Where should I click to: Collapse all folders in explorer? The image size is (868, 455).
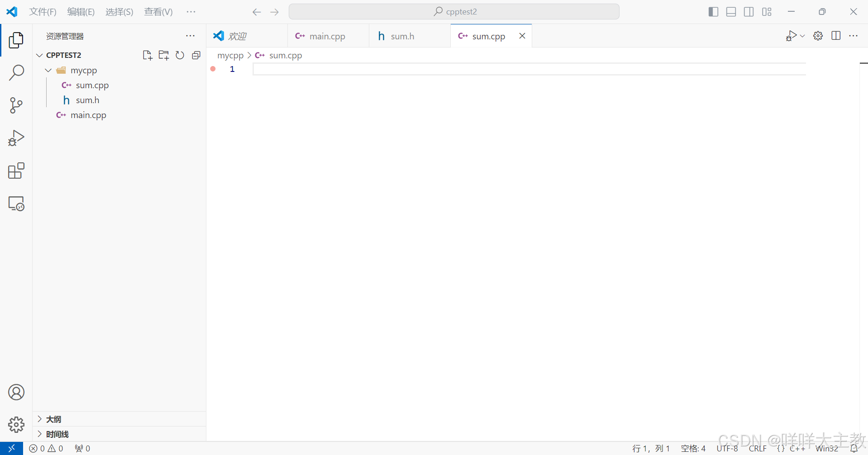point(196,55)
